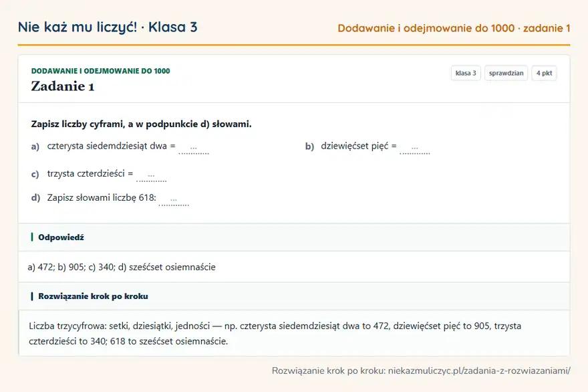
Task: Click subpoint 'd)' text 'Zapisz słowami liczbę 618:'
Action: click(x=102, y=197)
